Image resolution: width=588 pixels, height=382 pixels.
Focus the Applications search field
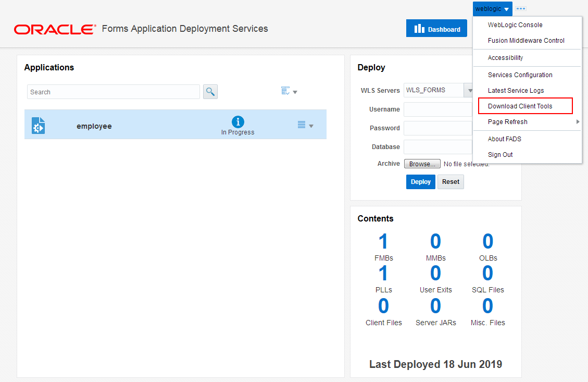[x=113, y=92]
